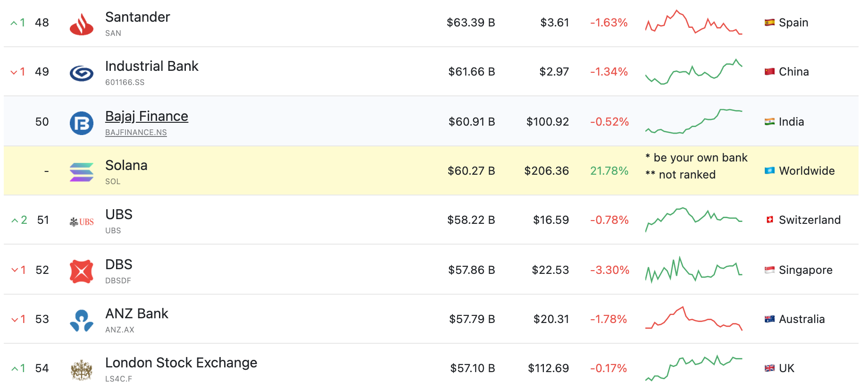Click the UBS keys logo
This screenshot has height=391, width=868.
(x=82, y=222)
